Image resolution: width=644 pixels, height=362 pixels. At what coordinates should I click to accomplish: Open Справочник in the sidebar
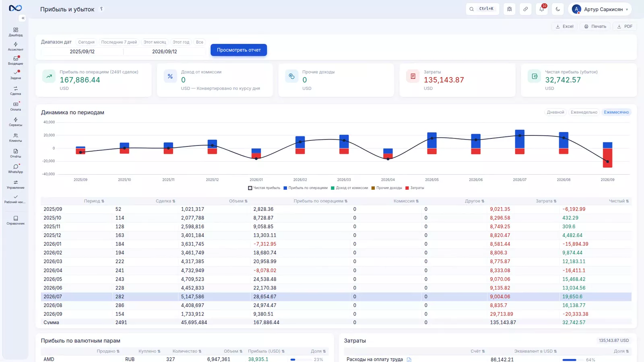tap(15, 220)
